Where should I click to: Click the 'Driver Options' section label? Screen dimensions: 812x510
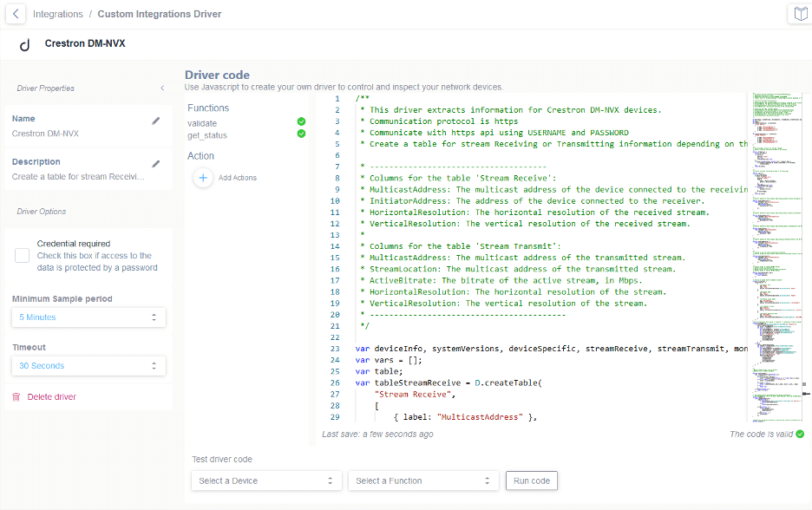(42, 212)
